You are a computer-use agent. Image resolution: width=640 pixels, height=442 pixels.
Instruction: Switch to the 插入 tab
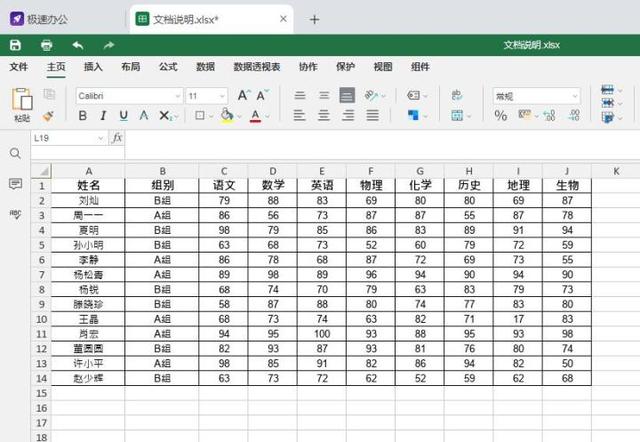pos(93,67)
